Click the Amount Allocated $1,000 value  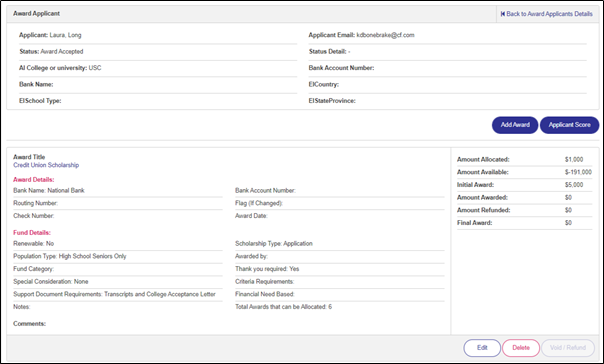[574, 159]
